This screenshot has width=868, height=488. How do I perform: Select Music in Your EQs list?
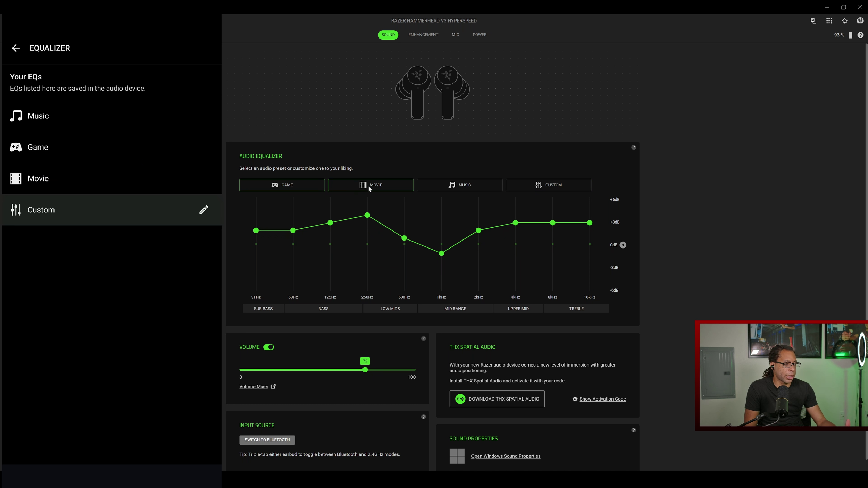[x=112, y=116]
